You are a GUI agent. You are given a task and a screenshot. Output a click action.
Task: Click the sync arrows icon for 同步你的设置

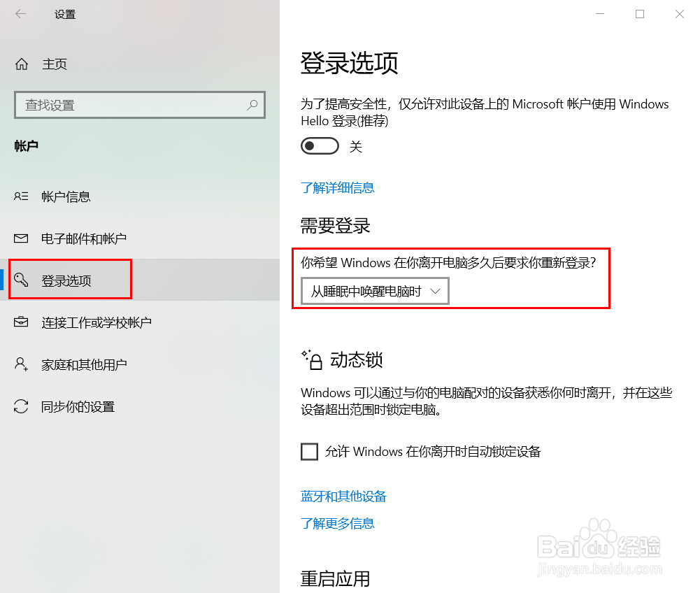click(x=21, y=406)
